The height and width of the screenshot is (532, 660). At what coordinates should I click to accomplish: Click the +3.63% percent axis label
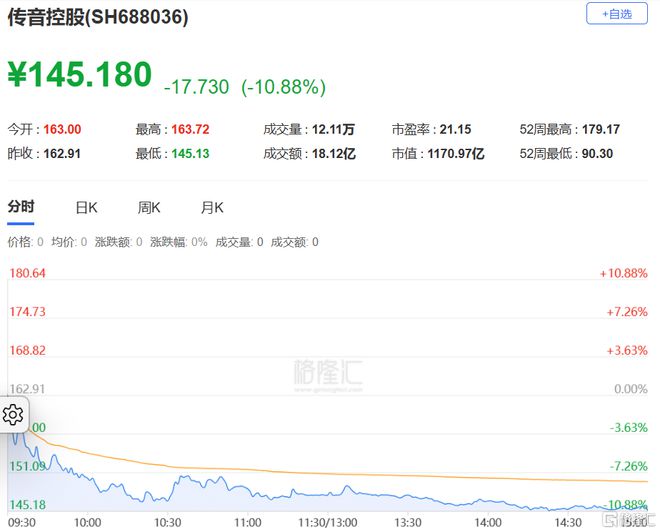(627, 351)
